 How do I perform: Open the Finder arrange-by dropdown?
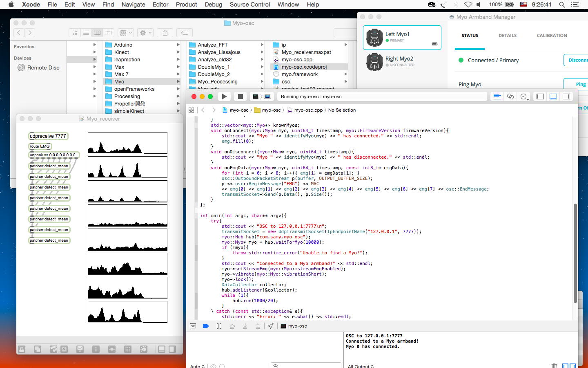point(125,33)
